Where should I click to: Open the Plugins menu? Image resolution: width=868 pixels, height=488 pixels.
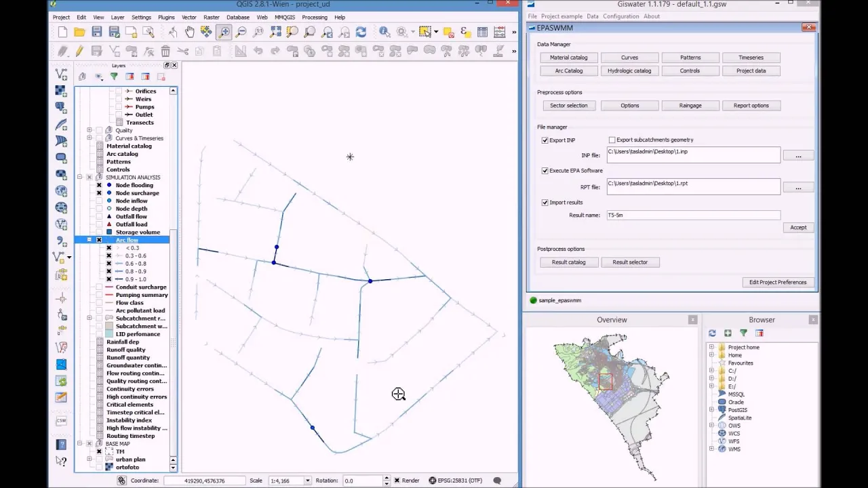point(166,17)
